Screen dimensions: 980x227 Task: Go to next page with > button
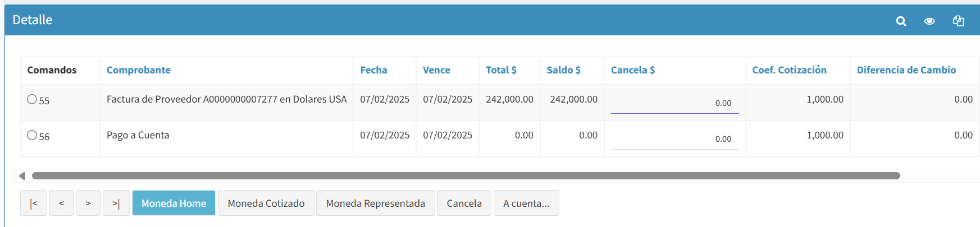pos(88,203)
